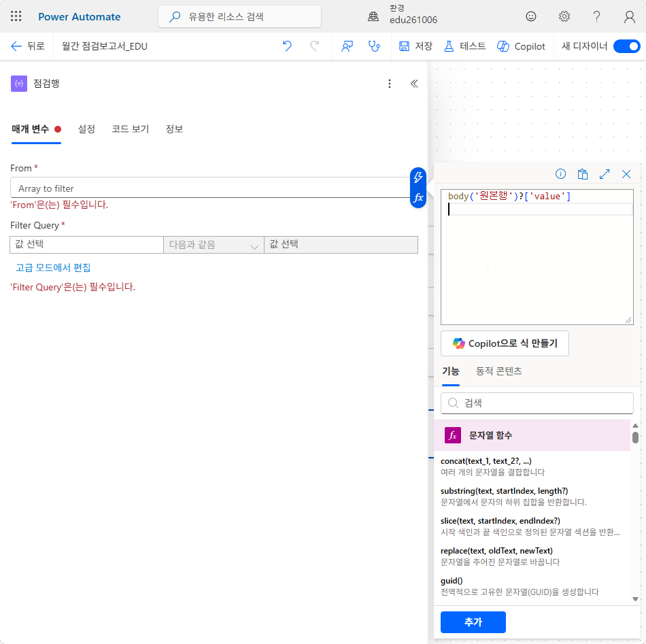Switch to the 코드 보기 tab
Screen dimensions: 646x644
point(130,129)
